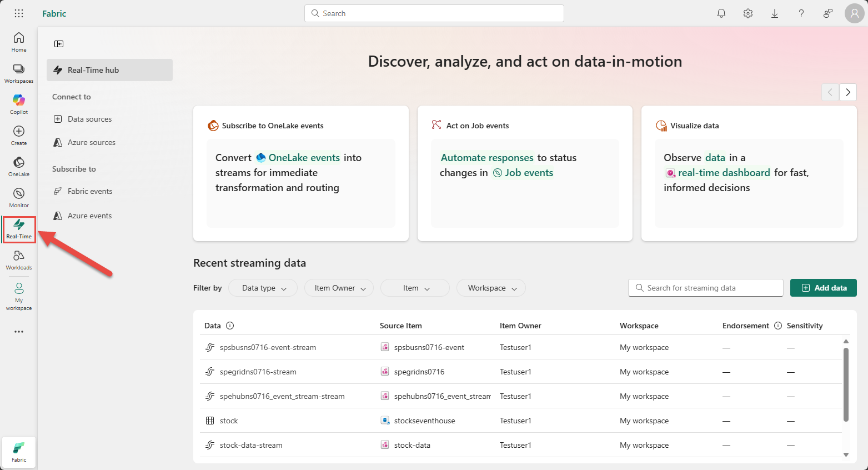This screenshot has width=868, height=470.
Task: Open spehubns0716_event_stream-stream entry
Action: [x=282, y=396]
